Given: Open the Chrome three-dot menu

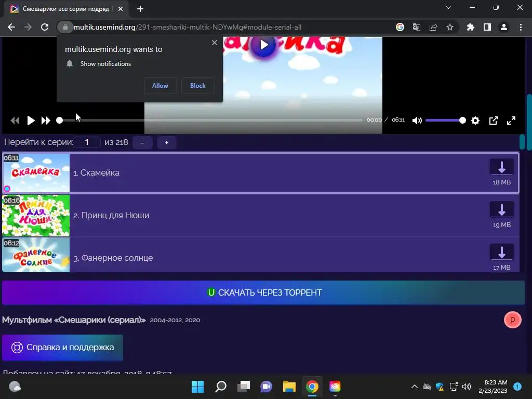Looking at the screenshot, I should [521, 27].
